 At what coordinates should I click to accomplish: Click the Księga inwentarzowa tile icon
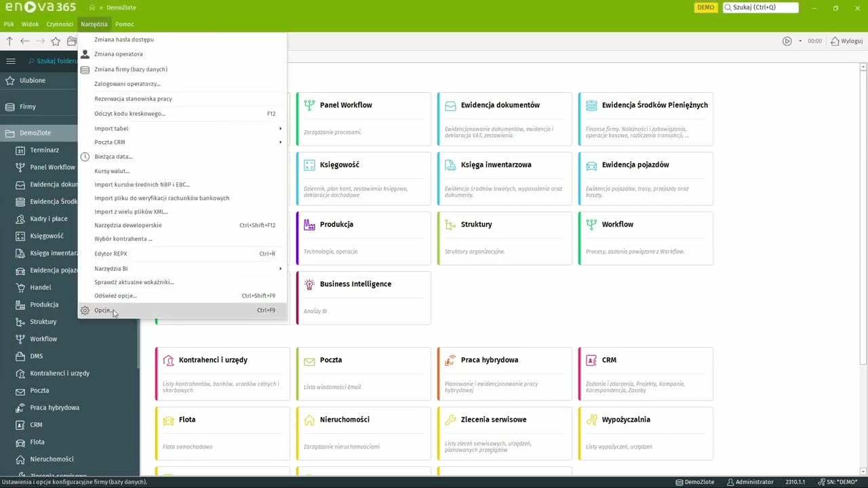click(450, 165)
